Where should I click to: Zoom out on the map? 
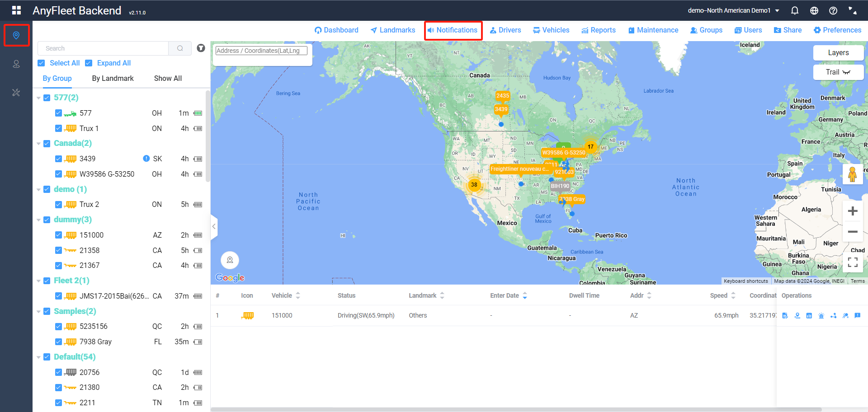[853, 232]
